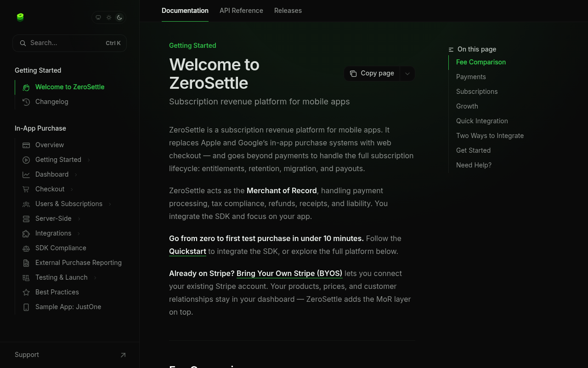Jump to Payments section
Image resolution: width=588 pixels, height=368 pixels.
click(471, 77)
